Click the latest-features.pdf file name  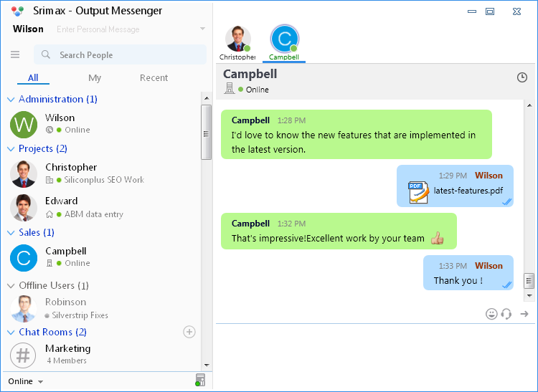tap(468, 191)
